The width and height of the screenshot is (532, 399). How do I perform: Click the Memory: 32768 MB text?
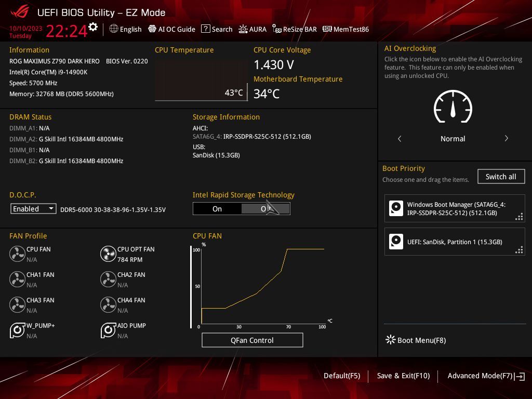[61, 94]
